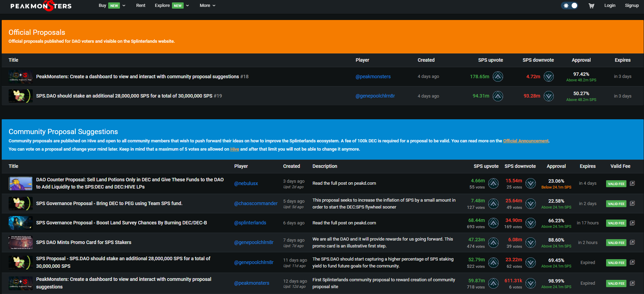644x294 pixels.
Task: Click the Approval header in Official Proposals
Action: click(x=581, y=60)
